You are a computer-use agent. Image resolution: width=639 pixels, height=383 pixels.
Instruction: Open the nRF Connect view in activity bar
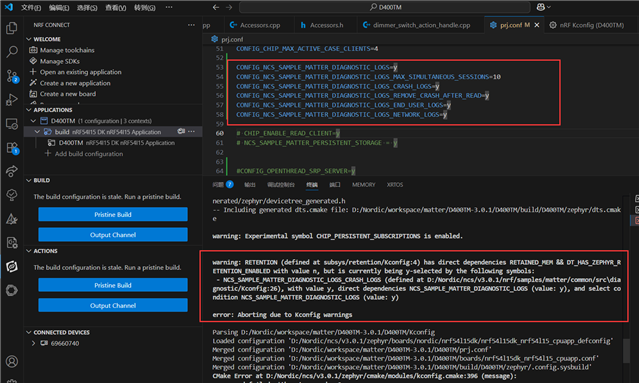(12, 266)
